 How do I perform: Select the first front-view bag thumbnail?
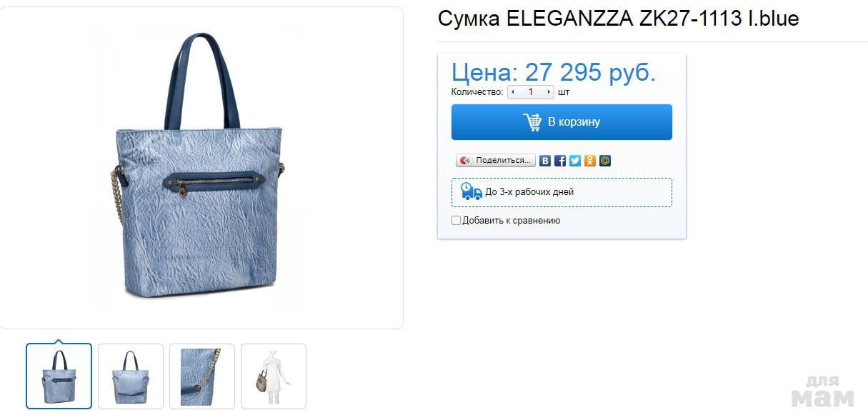(59, 376)
